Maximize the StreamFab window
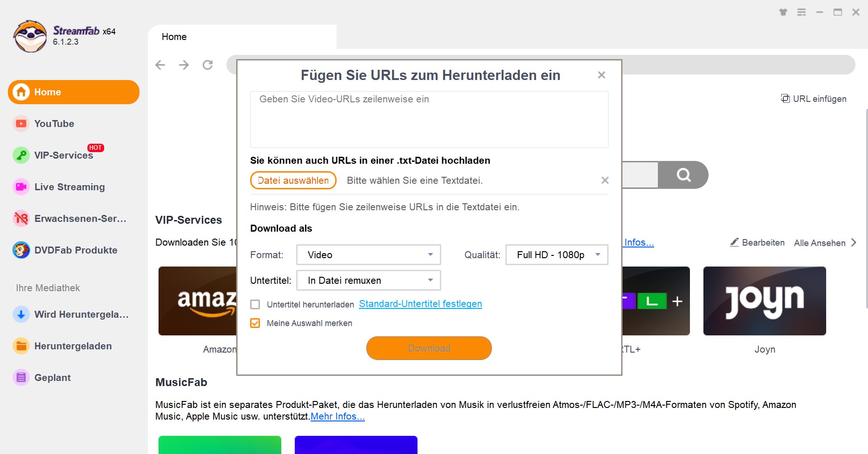This screenshot has width=868, height=454. pyautogui.click(x=838, y=12)
